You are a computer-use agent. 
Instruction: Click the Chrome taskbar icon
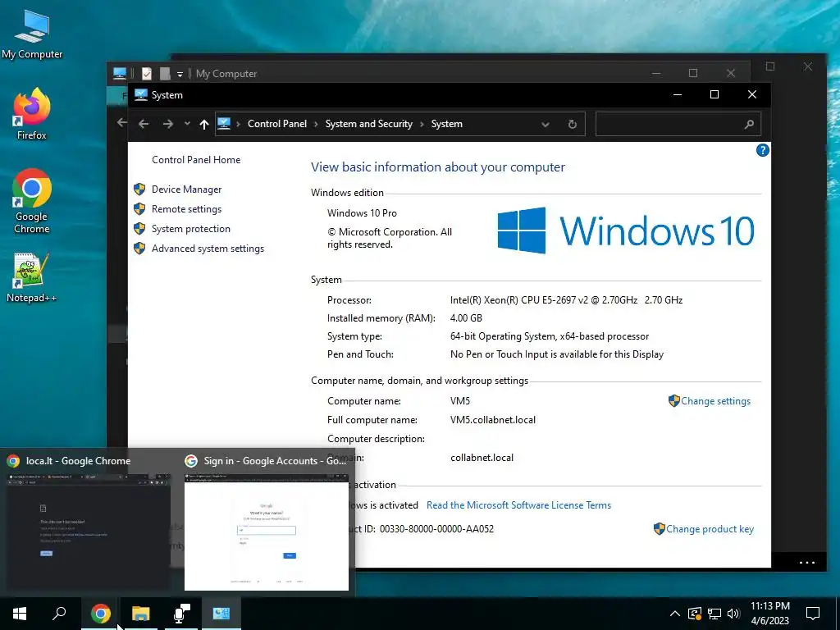point(100,614)
